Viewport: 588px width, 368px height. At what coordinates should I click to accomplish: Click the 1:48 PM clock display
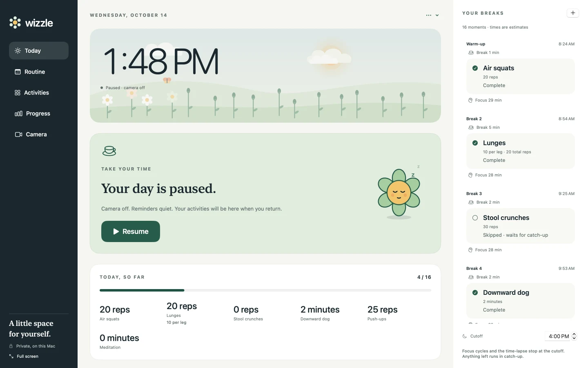[x=161, y=61]
